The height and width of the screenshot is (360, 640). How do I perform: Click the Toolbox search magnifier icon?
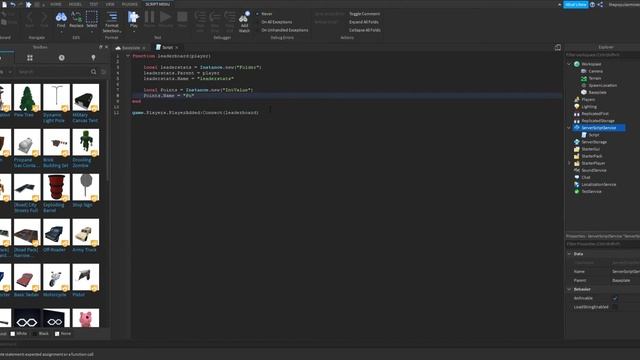pos(93,72)
